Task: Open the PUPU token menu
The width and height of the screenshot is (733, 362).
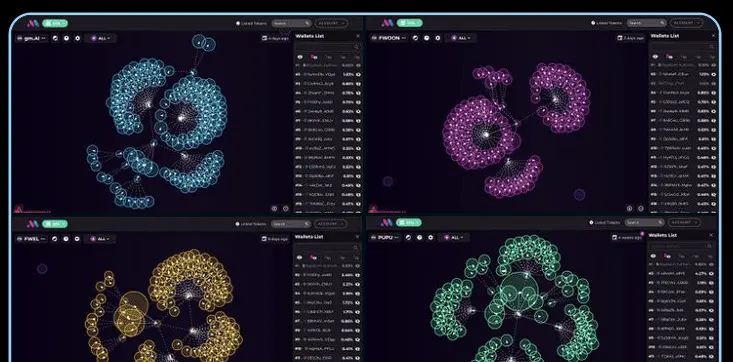Action: click(x=386, y=238)
